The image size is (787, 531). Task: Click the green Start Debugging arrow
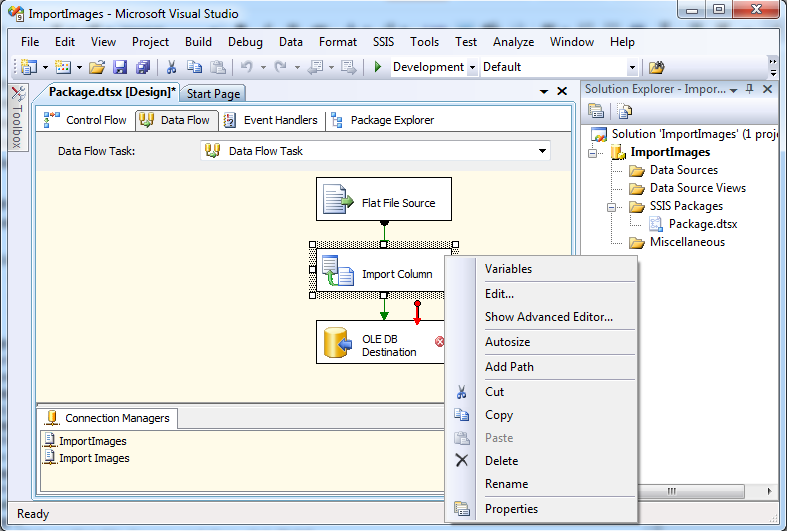coord(378,67)
